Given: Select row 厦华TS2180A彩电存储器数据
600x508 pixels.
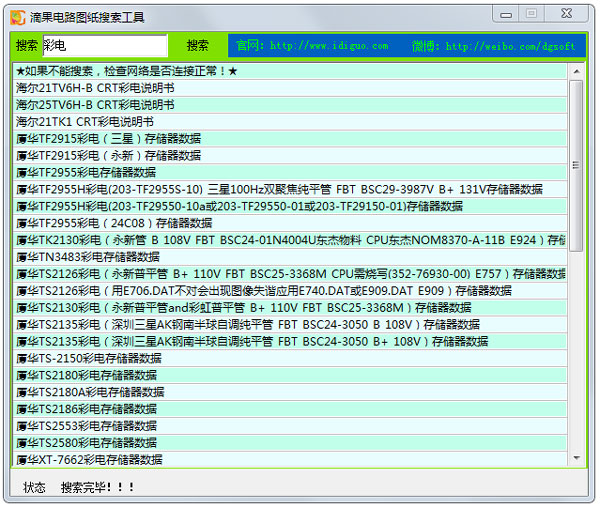Looking at the screenshot, I should click(290, 392).
